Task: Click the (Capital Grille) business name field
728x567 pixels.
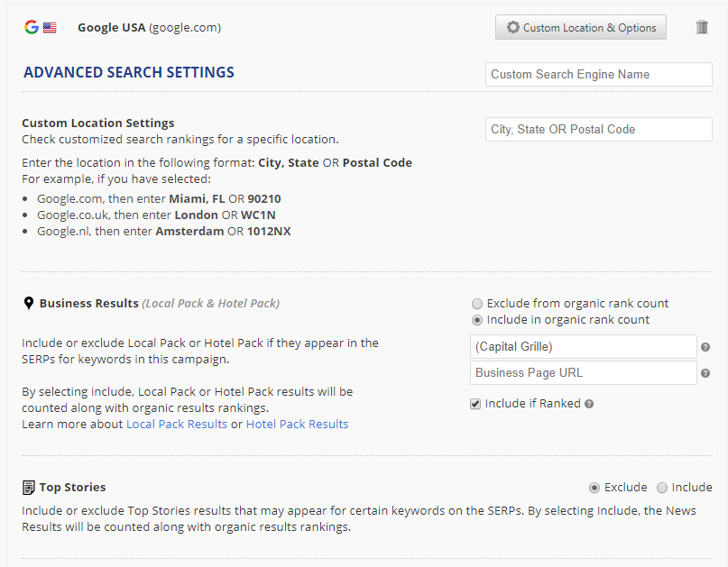Action: pos(583,347)
